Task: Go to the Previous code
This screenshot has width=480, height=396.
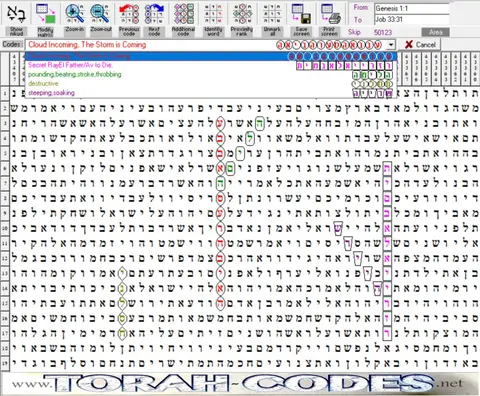Action: (x=129, y=15)
